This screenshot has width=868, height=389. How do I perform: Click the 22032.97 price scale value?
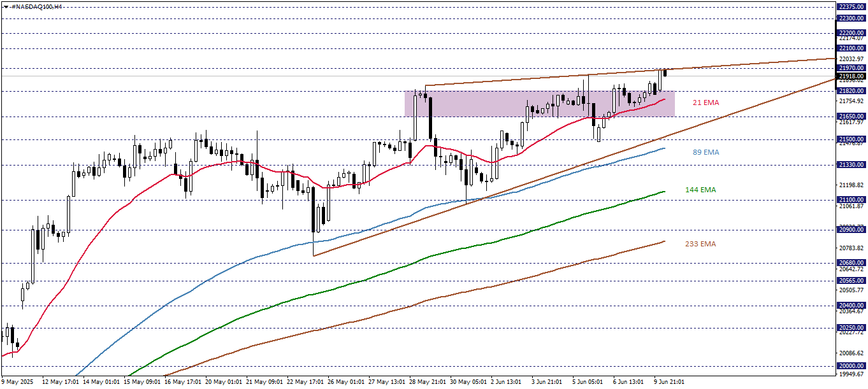[851, 59]
